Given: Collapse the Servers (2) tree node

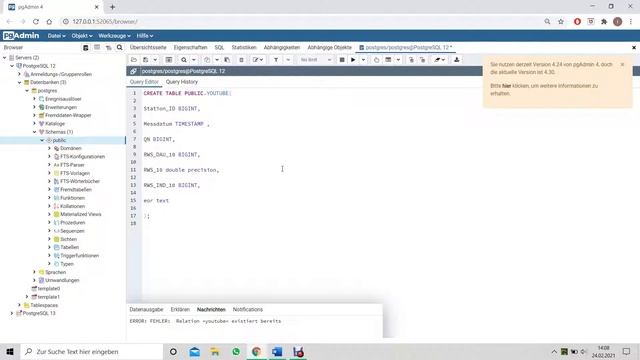Looking at the screenshot, I should pyautogui.click(x=5, y=58).
